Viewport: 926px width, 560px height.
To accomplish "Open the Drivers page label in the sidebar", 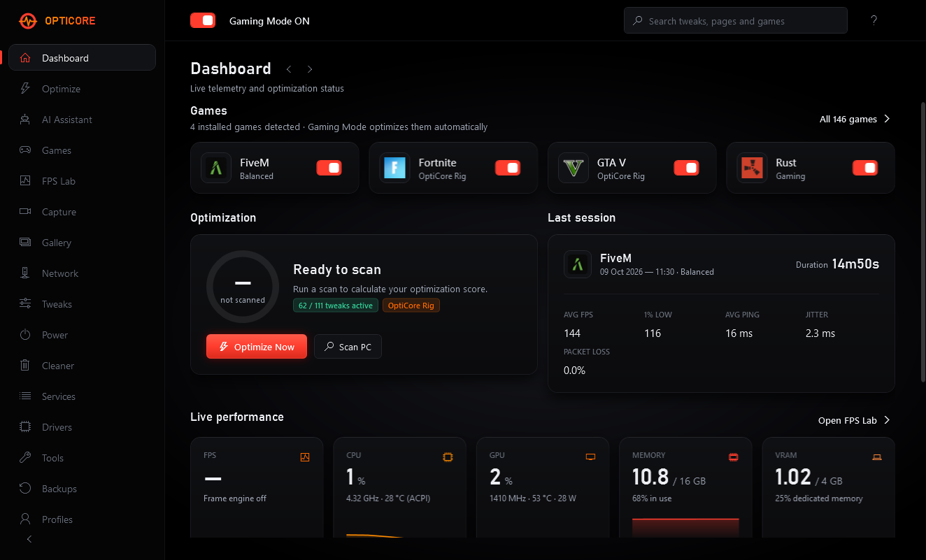I will [57, 427].
